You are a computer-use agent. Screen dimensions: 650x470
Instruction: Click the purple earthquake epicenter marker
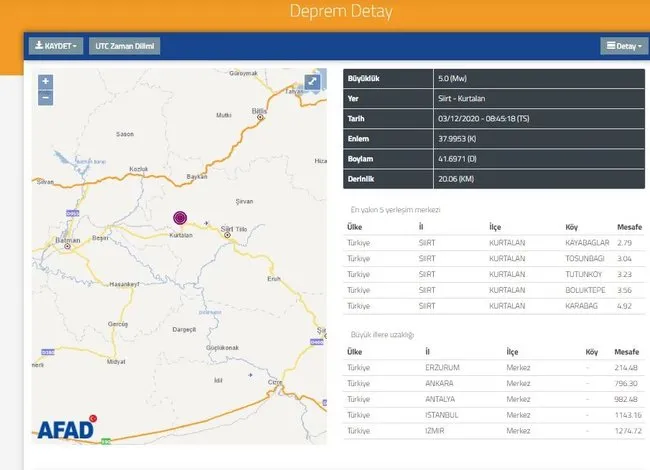pos(180,217)
